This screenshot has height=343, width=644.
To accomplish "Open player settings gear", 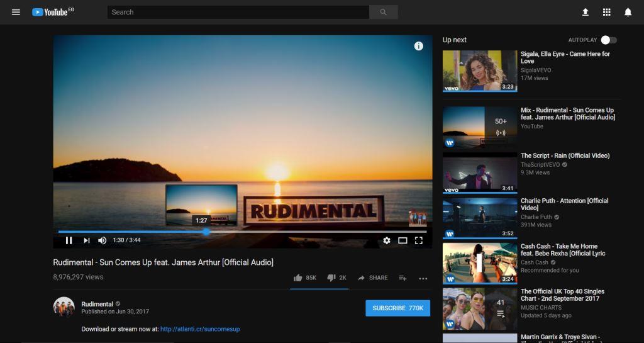I will (387, 240).
